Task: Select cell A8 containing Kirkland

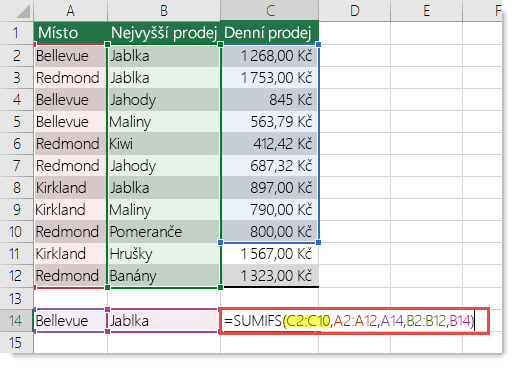Action: pos(70,188)
